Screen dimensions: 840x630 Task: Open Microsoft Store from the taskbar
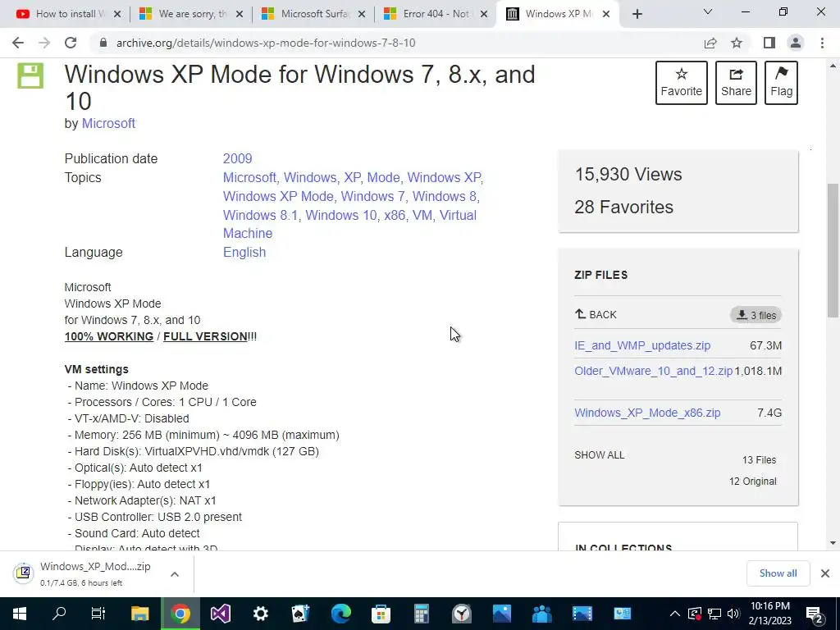[x=381, y=614]
